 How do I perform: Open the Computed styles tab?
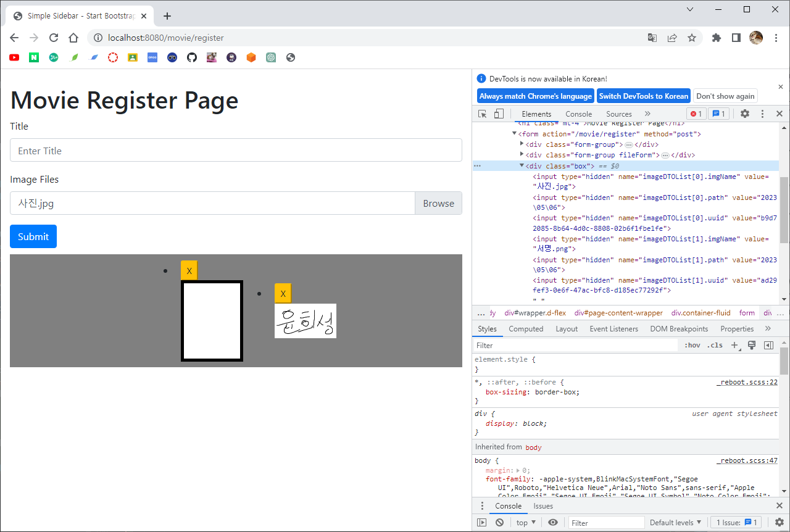click(526, 329)
